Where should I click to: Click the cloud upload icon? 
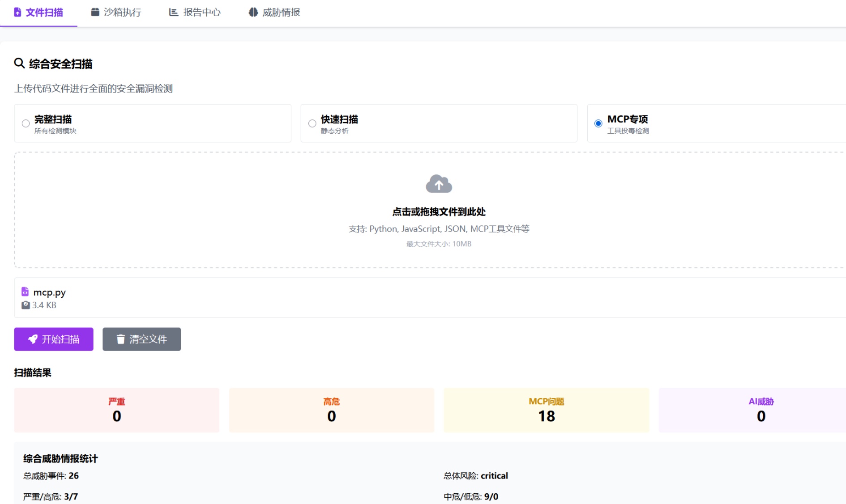coord(439,184)
